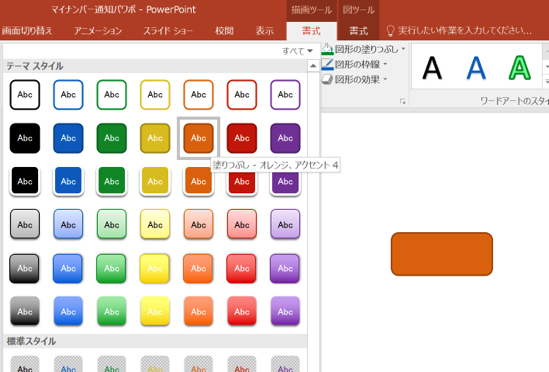Switch to the 校閲 tab
This screenshot has height=372, width=549.
[x=224, y=31]
